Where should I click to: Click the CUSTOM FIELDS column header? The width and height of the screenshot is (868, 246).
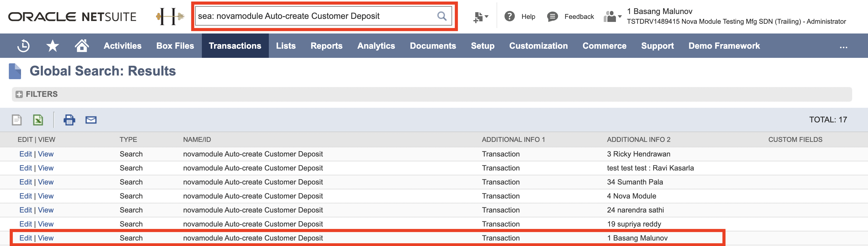[x=795, y=139]
